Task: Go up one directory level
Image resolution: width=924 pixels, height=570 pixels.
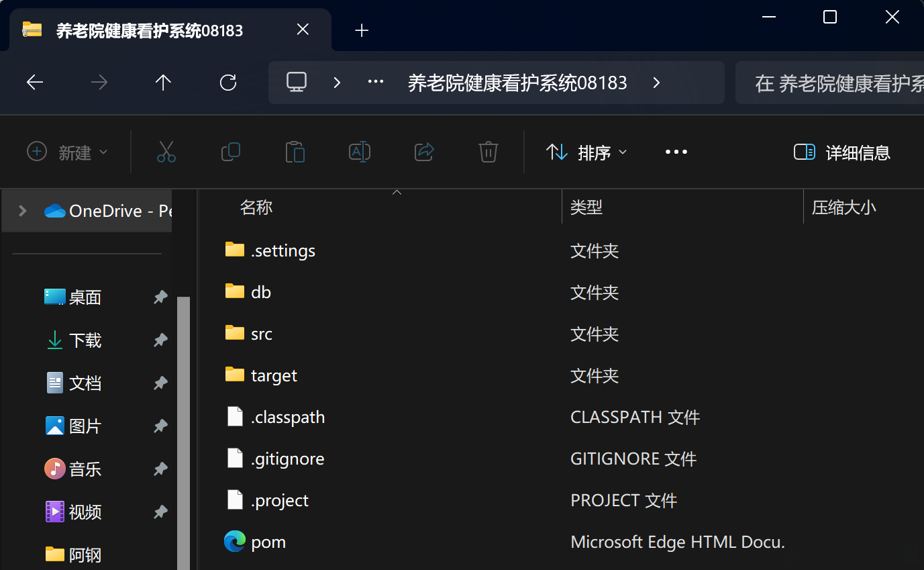Action: 163,83
